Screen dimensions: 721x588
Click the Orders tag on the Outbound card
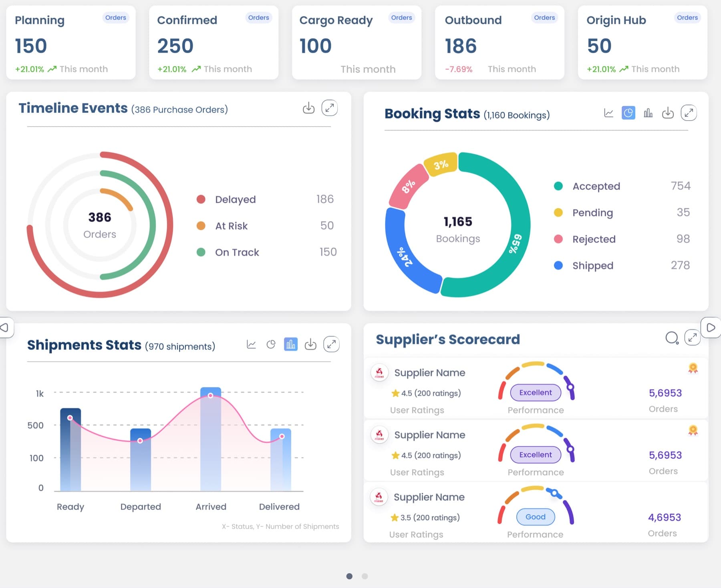(x=544, y=18)
